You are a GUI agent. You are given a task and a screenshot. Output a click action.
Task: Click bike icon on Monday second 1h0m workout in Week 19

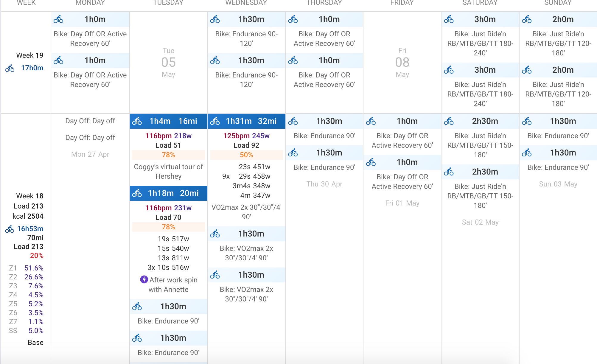point(59,60)
